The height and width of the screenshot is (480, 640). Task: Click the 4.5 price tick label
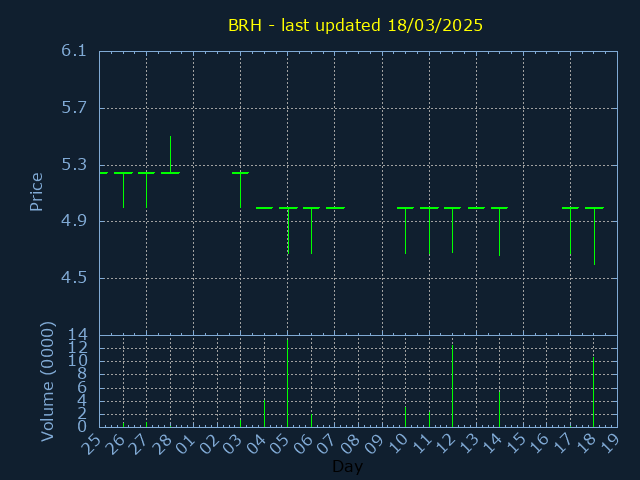[74, 278]
